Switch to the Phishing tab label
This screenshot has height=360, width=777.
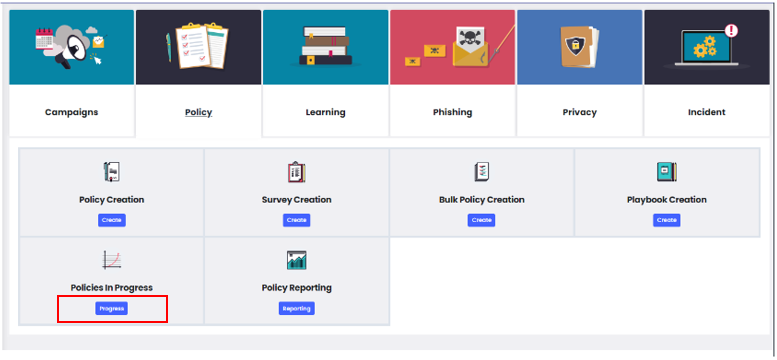tap(452, 112)
